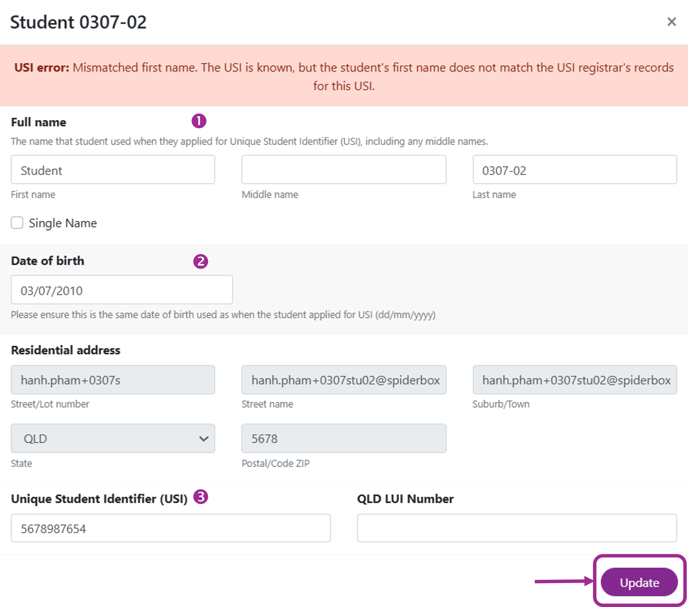Open the State dropdown showing QLD
Viewport: 688px width, 607px height.
[113, 438]
